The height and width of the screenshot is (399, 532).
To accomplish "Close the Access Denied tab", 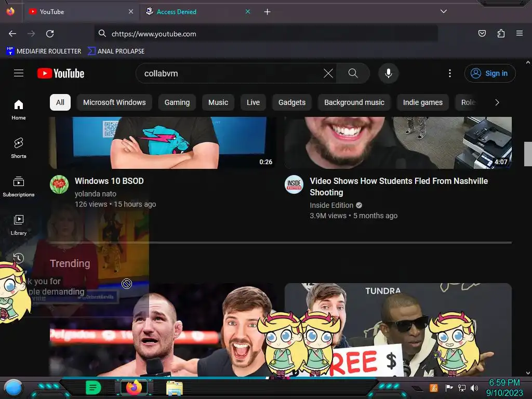I will 248,11.
